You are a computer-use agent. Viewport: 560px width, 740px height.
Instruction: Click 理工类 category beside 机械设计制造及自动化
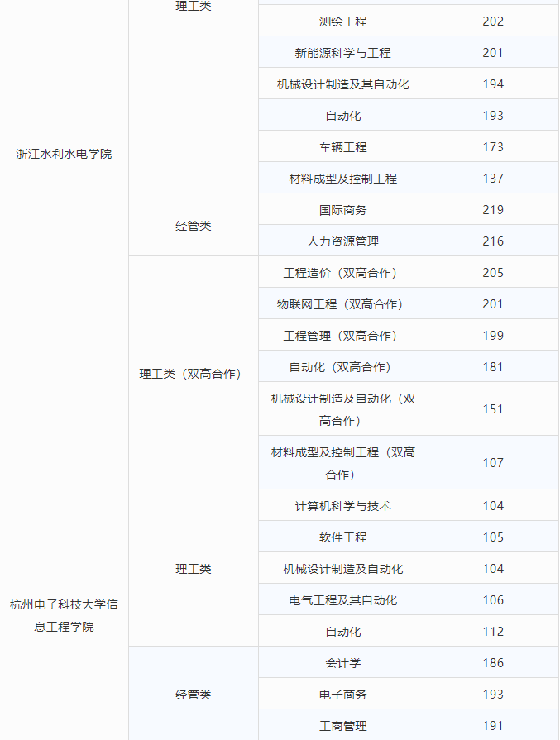(x=193, y=568)
